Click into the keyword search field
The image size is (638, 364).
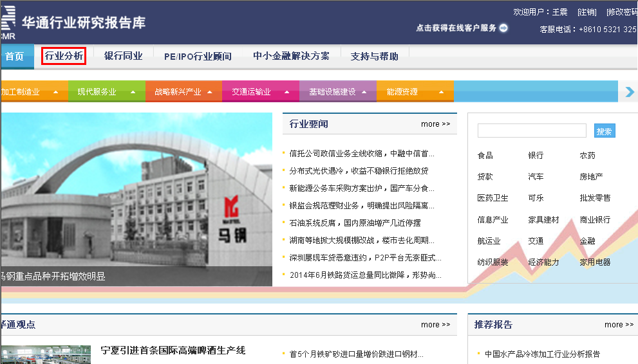532,131
